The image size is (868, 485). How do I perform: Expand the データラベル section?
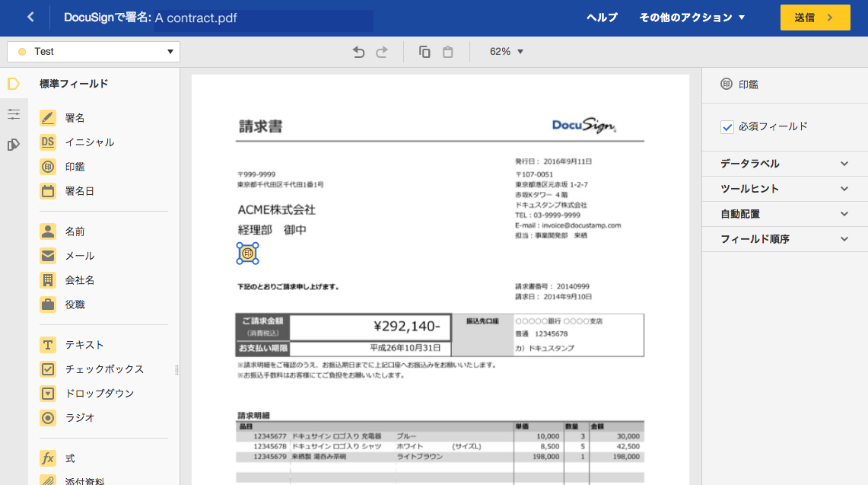coord(784,164)
